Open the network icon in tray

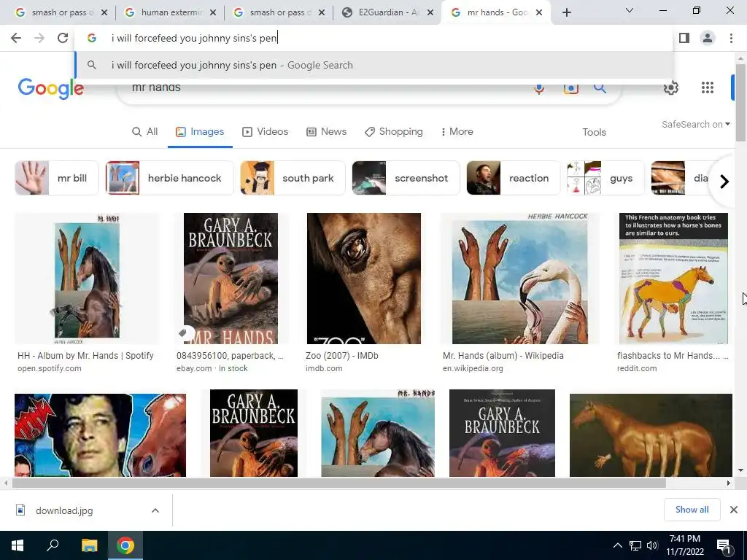(x=635, y=545)
